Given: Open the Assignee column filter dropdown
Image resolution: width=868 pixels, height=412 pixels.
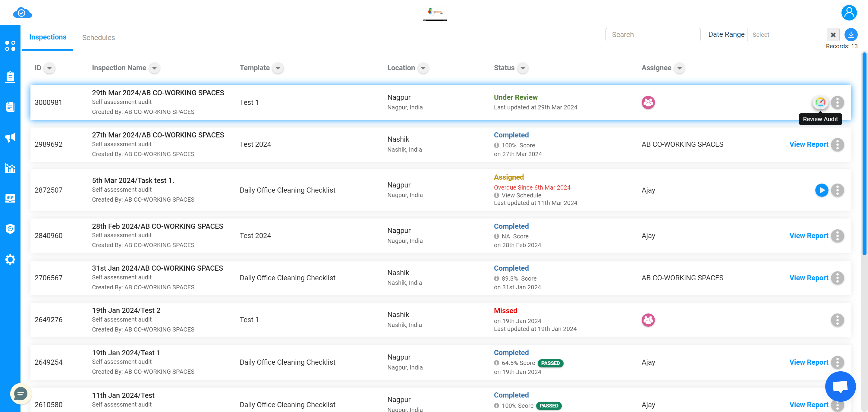Looking at the screenshot, I should [679, 68].
